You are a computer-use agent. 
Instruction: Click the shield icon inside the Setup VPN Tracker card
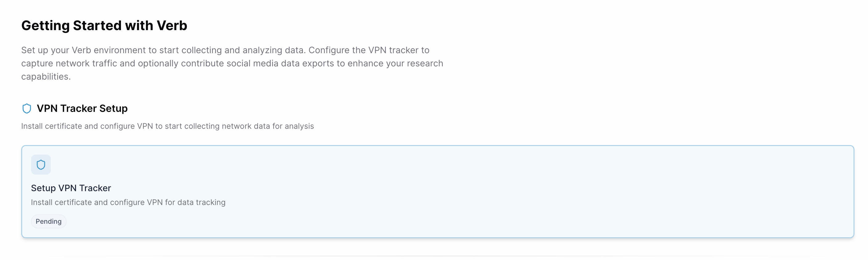click(x=41, y=164)
